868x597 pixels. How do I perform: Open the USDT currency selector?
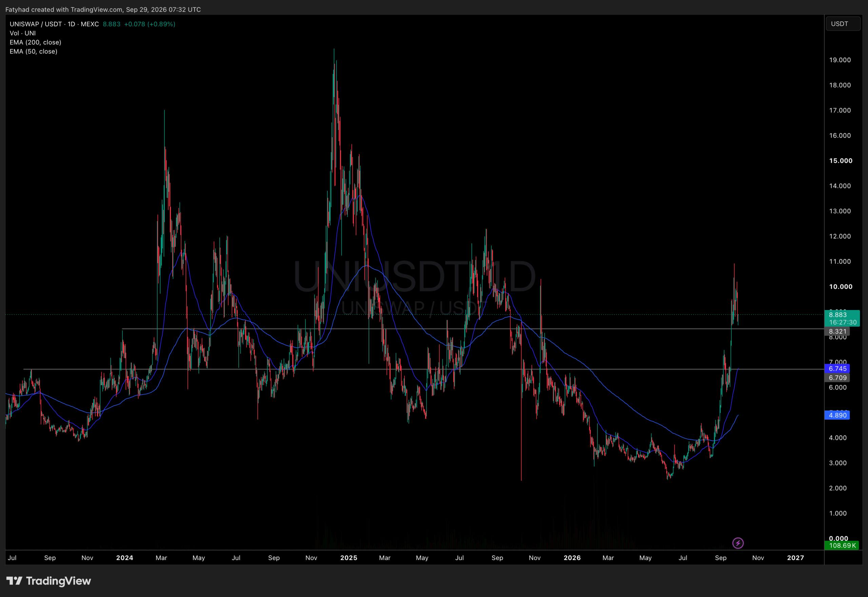click(x=843, y=24)
